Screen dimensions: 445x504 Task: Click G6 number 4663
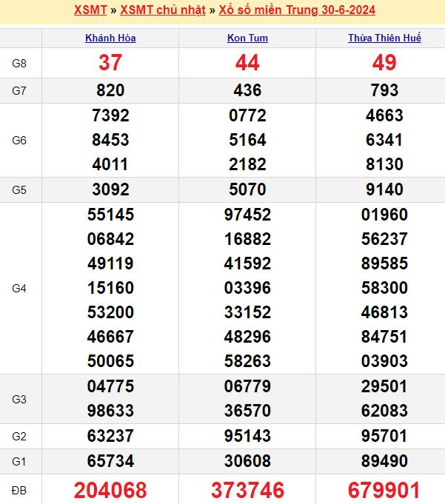tap(384, 115)
